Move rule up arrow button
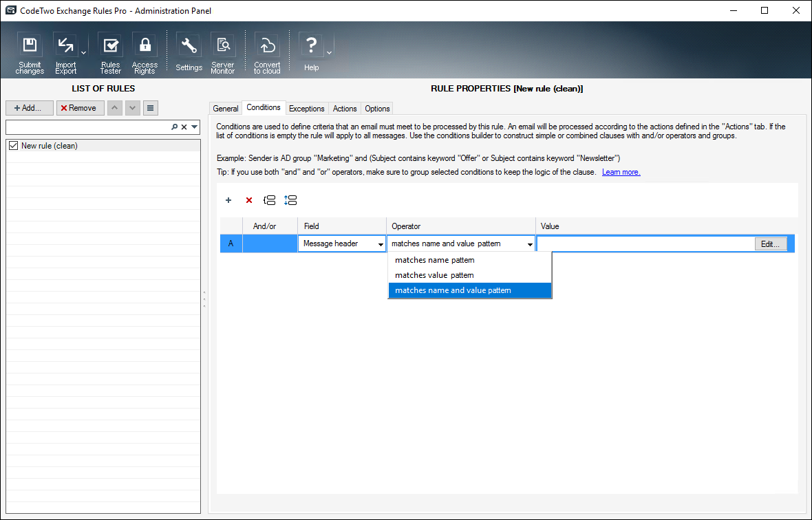This screenshot has width=812, height=520. pyautogui.click(x=115, y=107)
